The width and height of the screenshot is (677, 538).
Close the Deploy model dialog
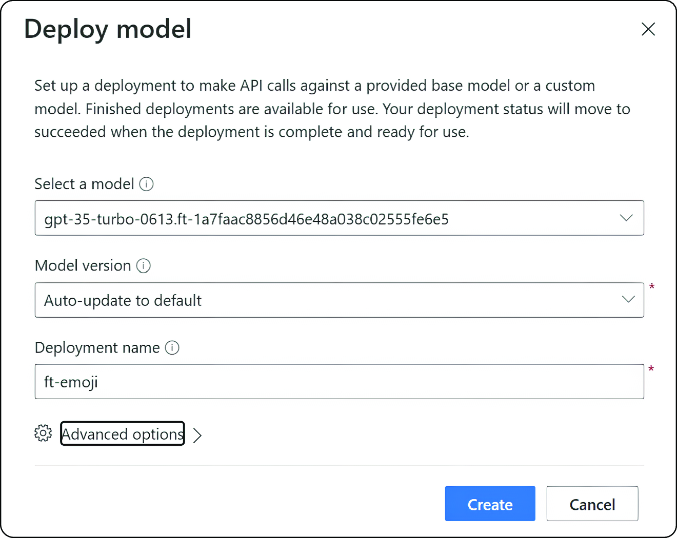[648, 29]
